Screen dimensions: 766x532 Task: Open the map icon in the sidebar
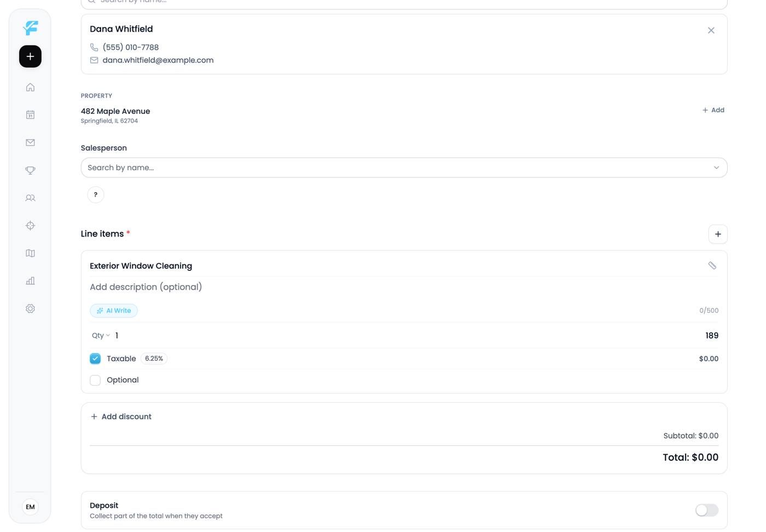point(30,253)
